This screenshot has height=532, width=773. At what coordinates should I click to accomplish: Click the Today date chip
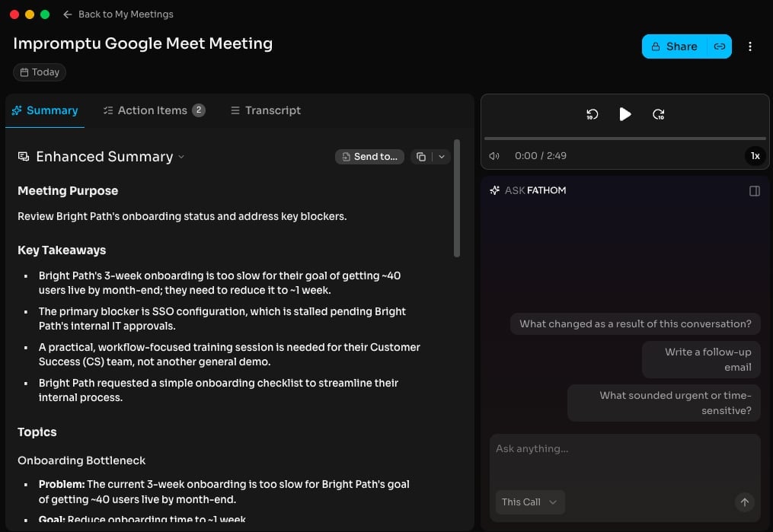point(40,72)
